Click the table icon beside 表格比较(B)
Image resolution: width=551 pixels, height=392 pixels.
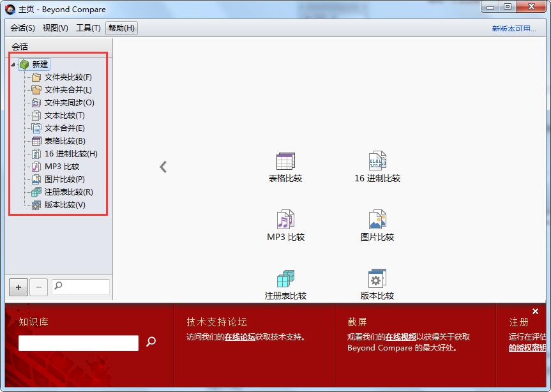(36, 141)
